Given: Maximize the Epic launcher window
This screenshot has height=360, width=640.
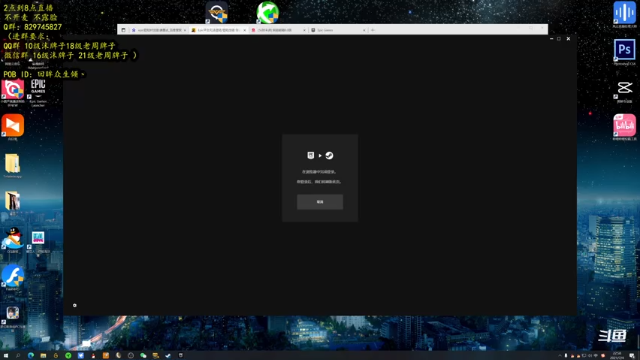Looking at the screenshot, I should click(559, 39).
